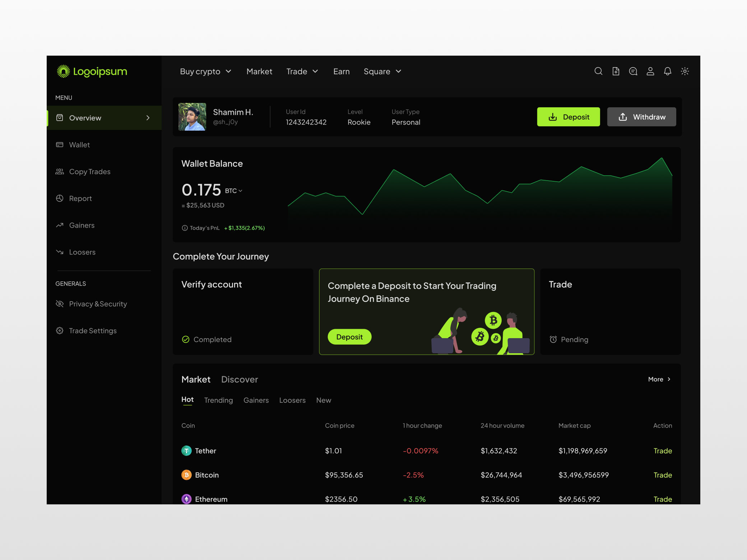Go to Market in top navigation
The image size is (747, 560).
(259, 71)
